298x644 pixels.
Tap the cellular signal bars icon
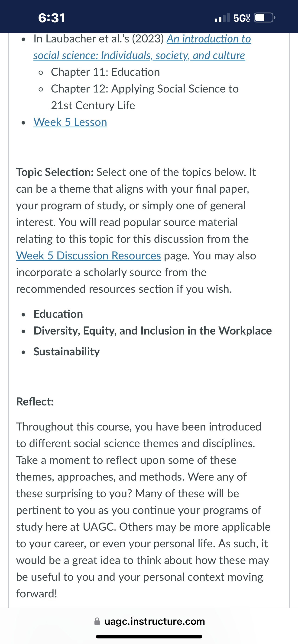tap(222, 18)
